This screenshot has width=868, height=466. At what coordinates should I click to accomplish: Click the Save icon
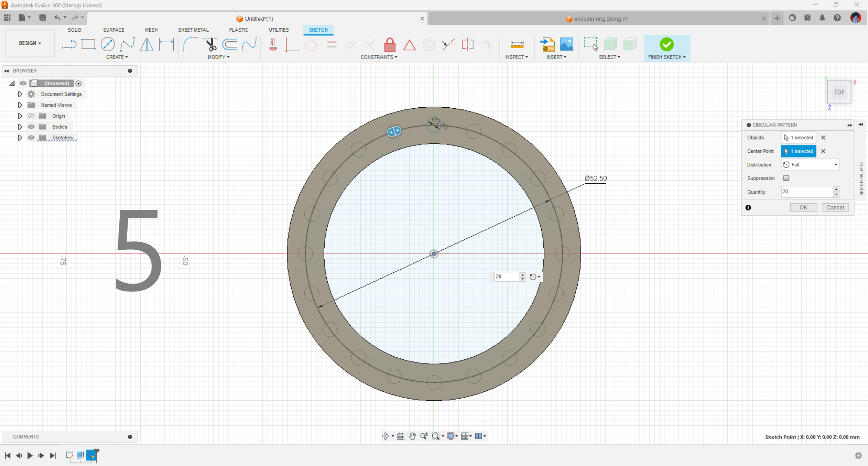click(x=43, y=18)
